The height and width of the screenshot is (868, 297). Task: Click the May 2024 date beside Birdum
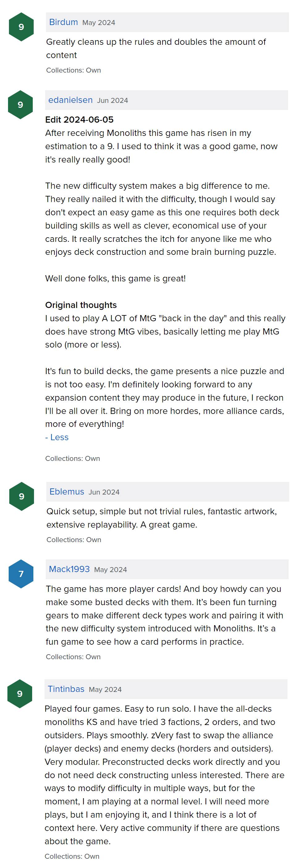(x=99, y=23)
